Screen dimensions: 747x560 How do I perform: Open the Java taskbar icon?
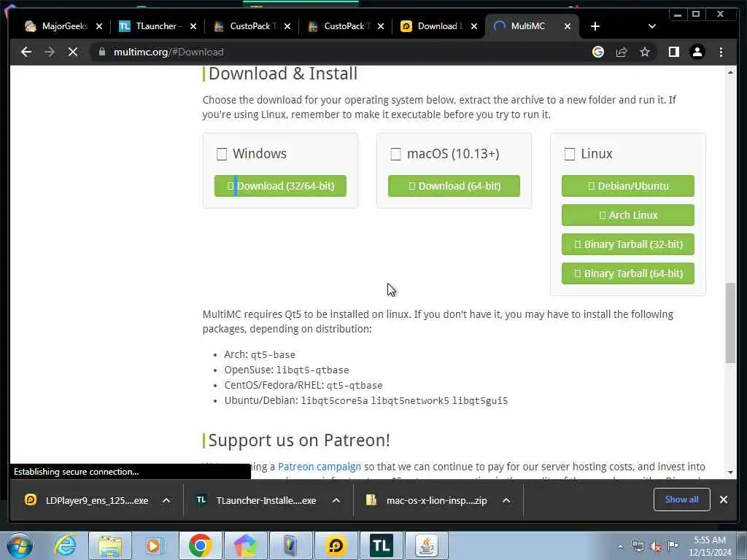coord(426,545)
